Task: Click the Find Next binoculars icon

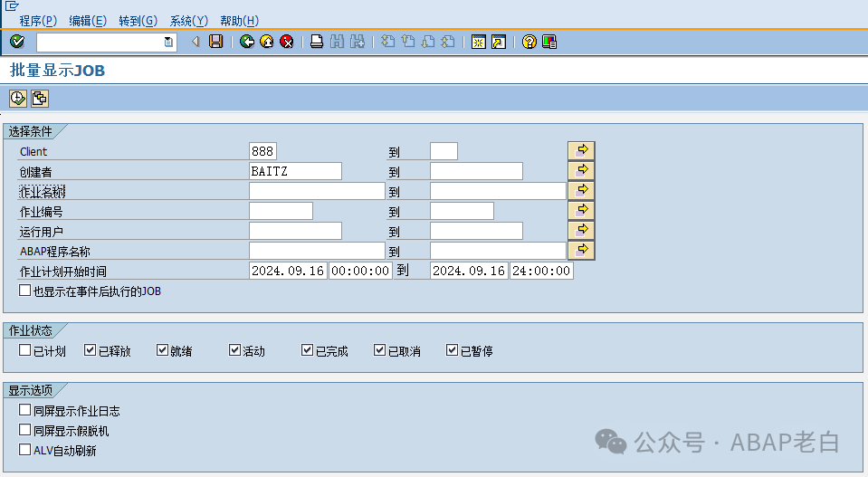Action: [x=358, y=42]
